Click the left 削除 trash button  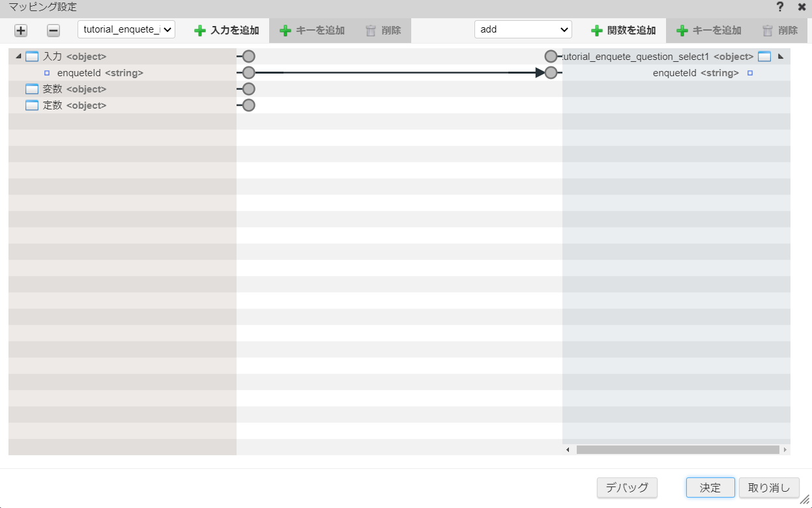(383, 31)
